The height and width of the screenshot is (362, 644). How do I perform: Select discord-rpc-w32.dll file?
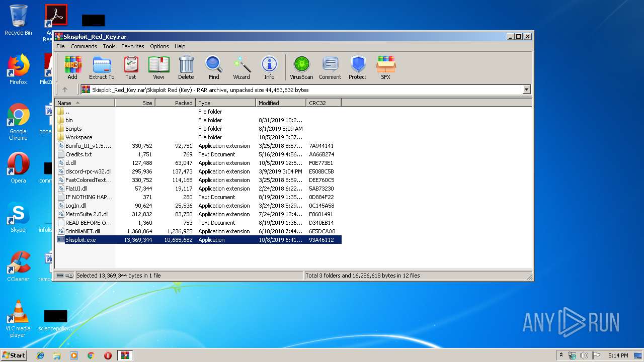pyautogui.click(x=198, y=171)
